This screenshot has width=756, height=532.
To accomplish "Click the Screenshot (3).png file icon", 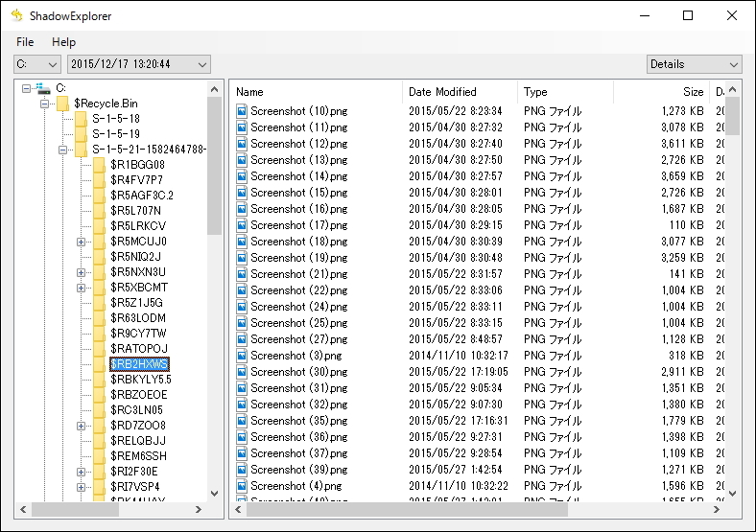I will 242,356.
